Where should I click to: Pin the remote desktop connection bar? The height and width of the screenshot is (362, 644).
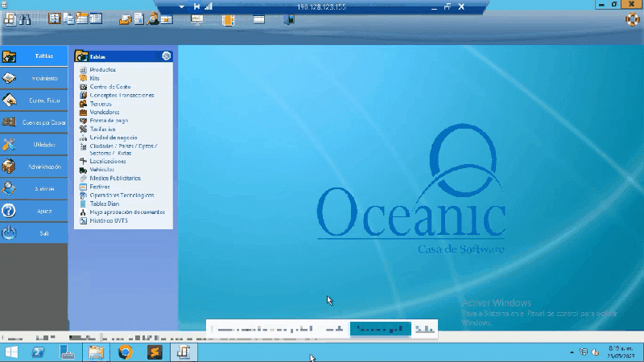(x=196, y=6)
